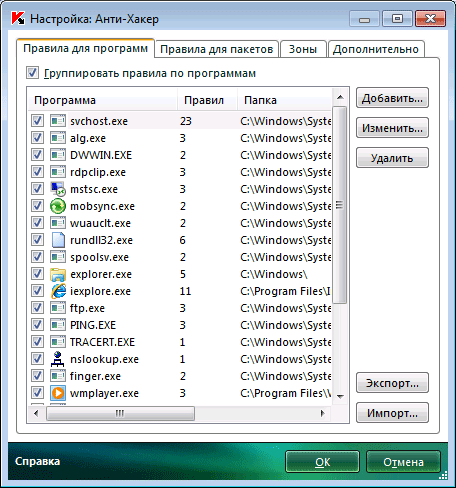Toggle the explorer.exe rule checkbox
Image resolution: width=456 pixels, height=488 pixels.
point(37,273)
